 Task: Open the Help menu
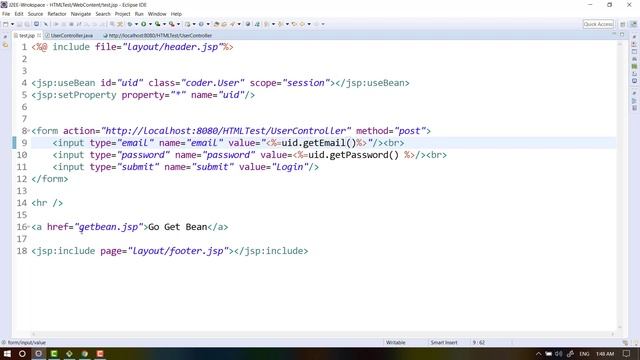point(176,14)
